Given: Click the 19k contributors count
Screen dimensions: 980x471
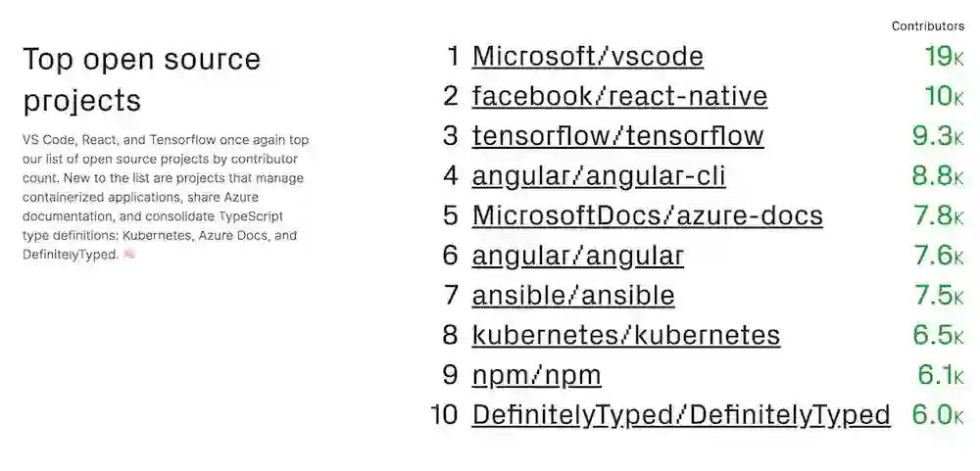Looking at the screenshot, I should click(x=944, y=57).
